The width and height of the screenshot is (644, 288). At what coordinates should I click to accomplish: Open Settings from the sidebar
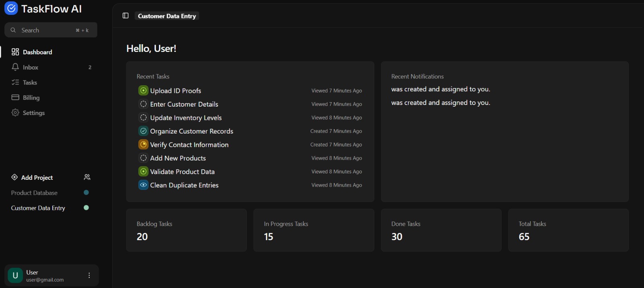tap(33, 113)
